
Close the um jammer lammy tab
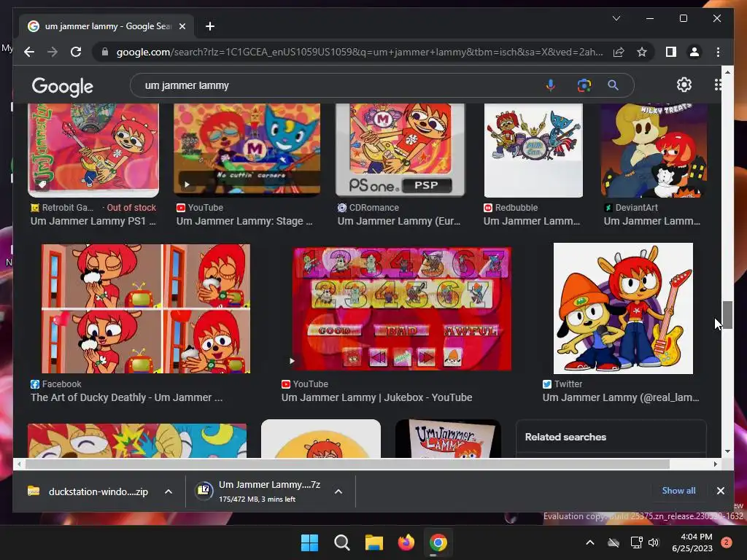click(182, 26)
